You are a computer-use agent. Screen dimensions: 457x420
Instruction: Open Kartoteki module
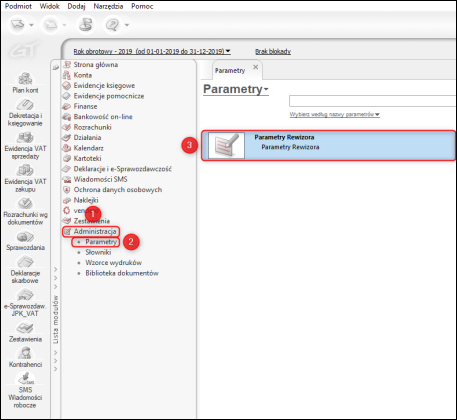[87, 158]
